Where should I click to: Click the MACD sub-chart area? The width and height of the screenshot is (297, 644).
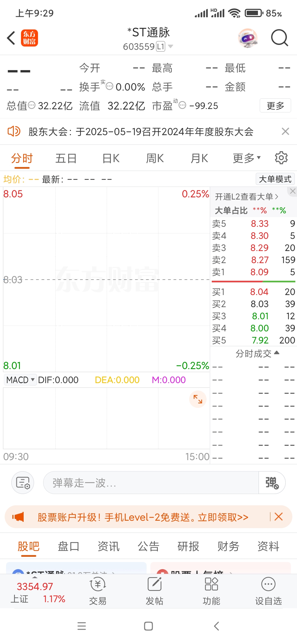pyautogui.click(x=106, y=418)
